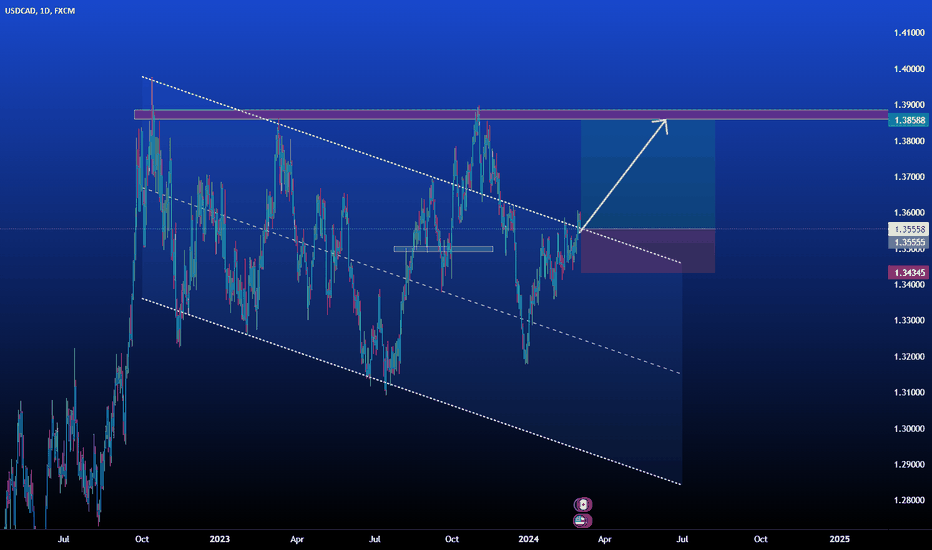Select the white projection arrow drawing
This screenshot has width=932, height=550.
click(x=624, y=175)
